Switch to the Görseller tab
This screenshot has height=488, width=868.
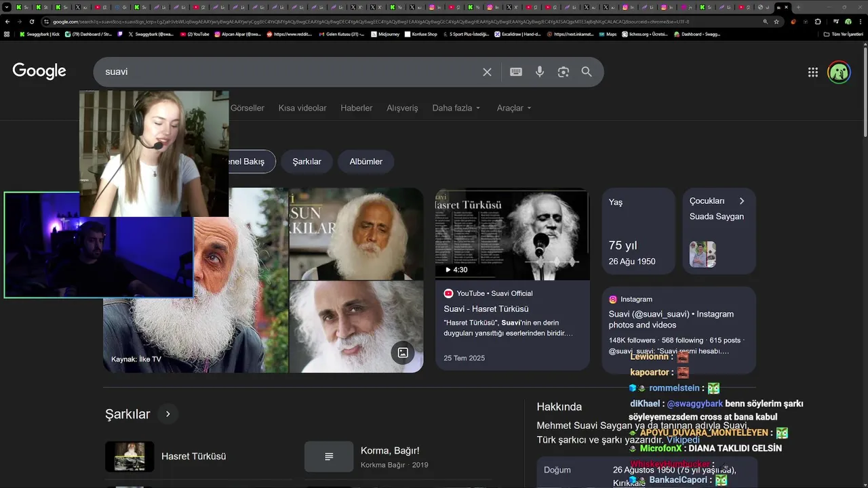pos(248,108)
